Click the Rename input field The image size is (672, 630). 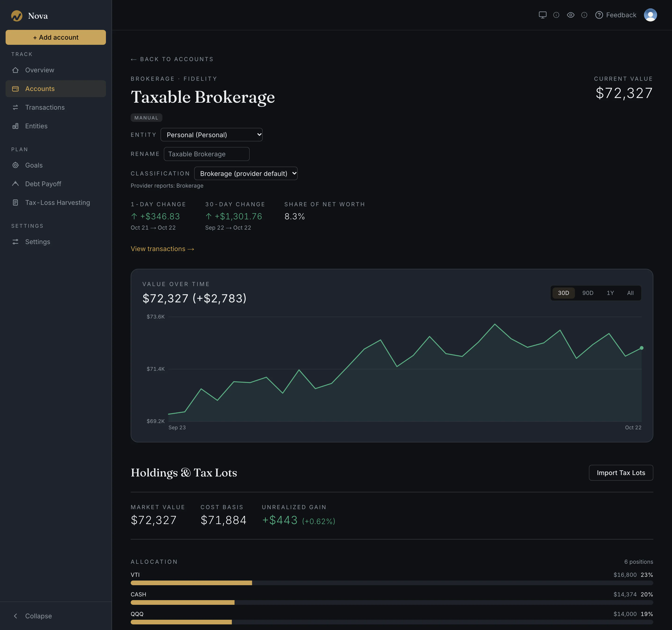(206, 154)
